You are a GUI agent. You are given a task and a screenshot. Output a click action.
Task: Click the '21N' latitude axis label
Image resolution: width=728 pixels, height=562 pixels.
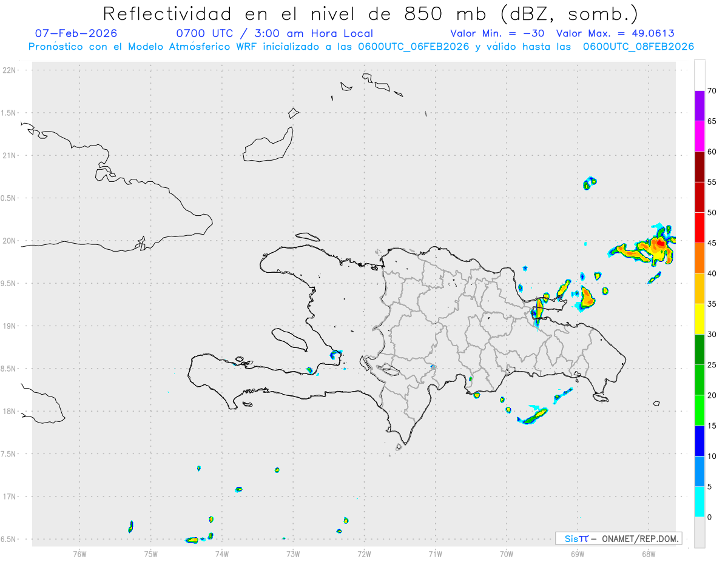(x=9, y=156)
